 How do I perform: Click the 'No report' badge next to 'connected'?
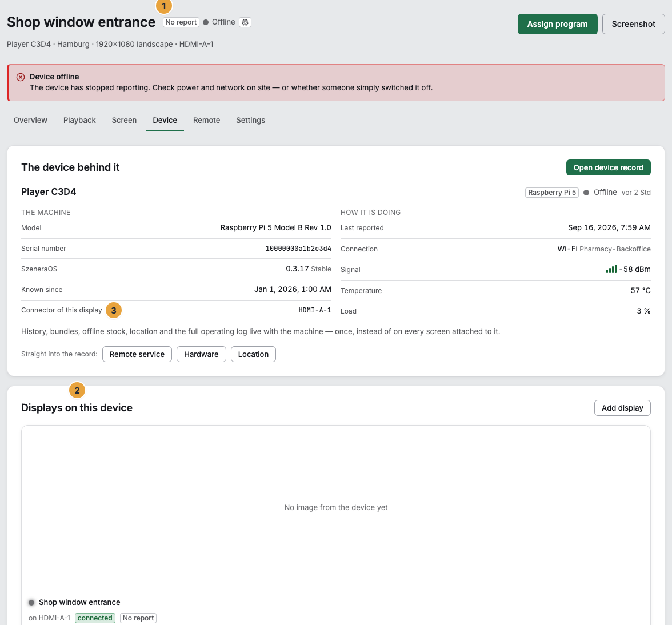[x=138, y=618]
